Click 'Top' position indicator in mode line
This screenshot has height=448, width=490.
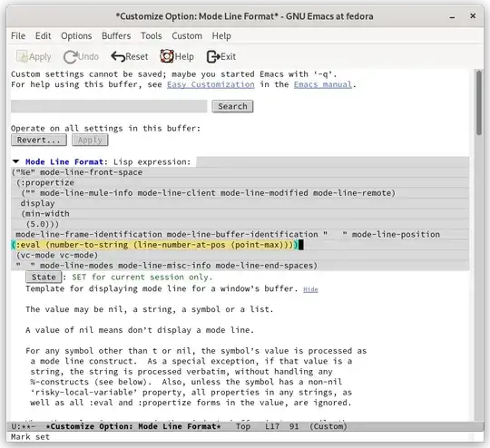coord(243,426)
